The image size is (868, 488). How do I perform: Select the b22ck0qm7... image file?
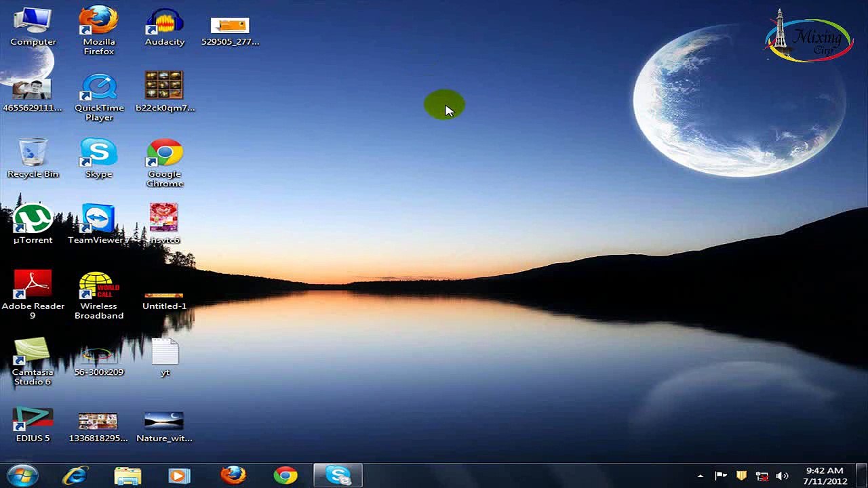pyautogui.click(x=165, y=91)
